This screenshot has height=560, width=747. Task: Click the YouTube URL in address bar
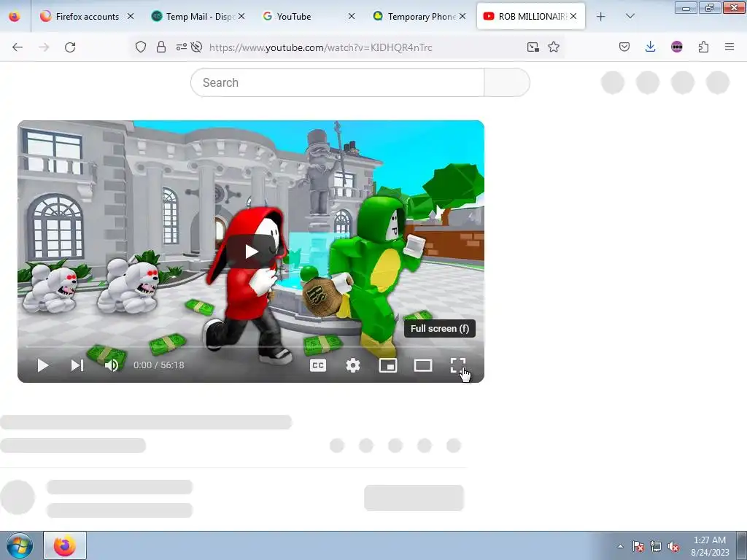[x=321, y=47]
